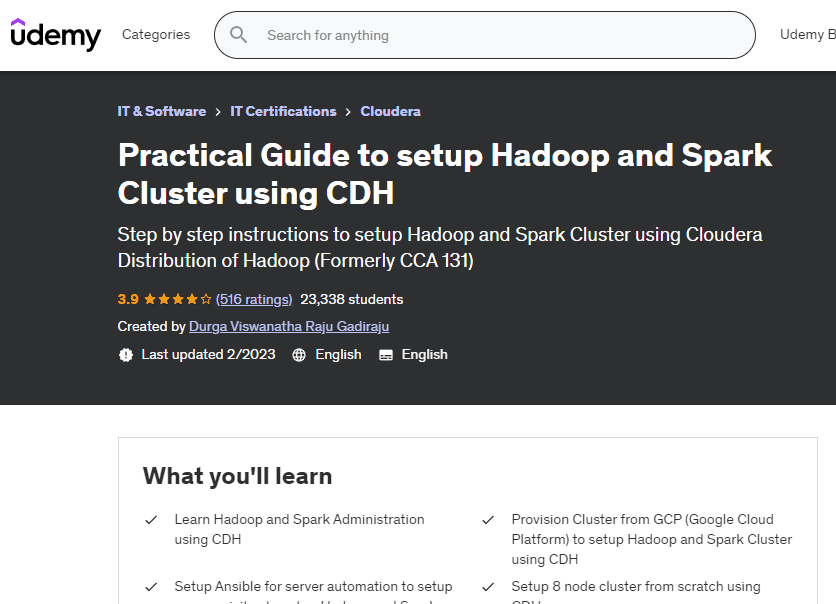
Task: Click the course subtitle description
Action: tap(440, 247)
